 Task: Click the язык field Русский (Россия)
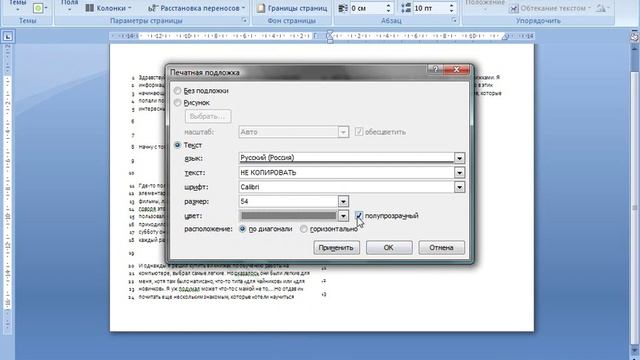pos(346,158)
